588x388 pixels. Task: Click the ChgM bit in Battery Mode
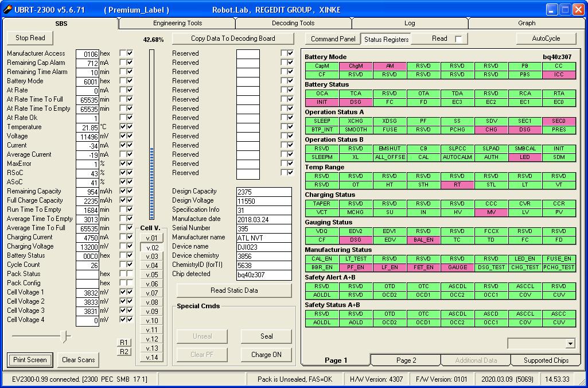[356, 66]
